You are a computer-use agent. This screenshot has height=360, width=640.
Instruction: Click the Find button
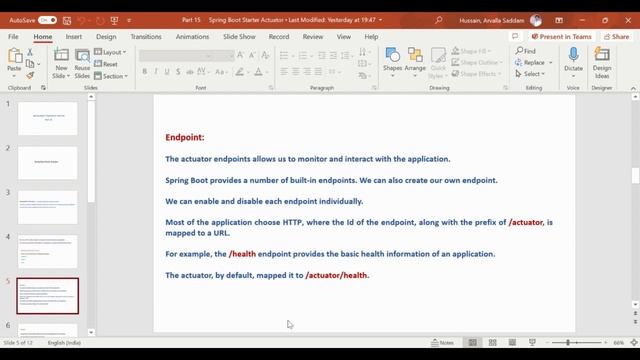(526, 51)
